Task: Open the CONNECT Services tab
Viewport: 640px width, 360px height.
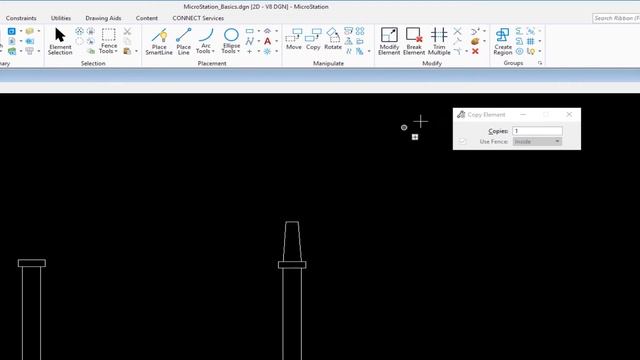Action: (x=198, y=18)
